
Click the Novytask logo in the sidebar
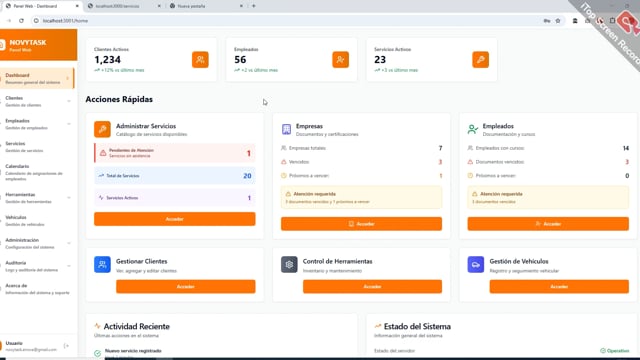point(2,45)
